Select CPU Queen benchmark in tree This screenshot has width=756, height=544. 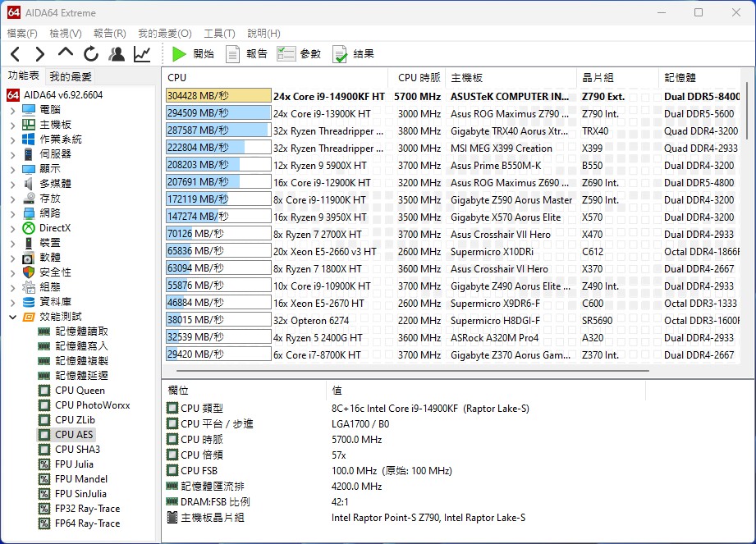click(80, 391)
